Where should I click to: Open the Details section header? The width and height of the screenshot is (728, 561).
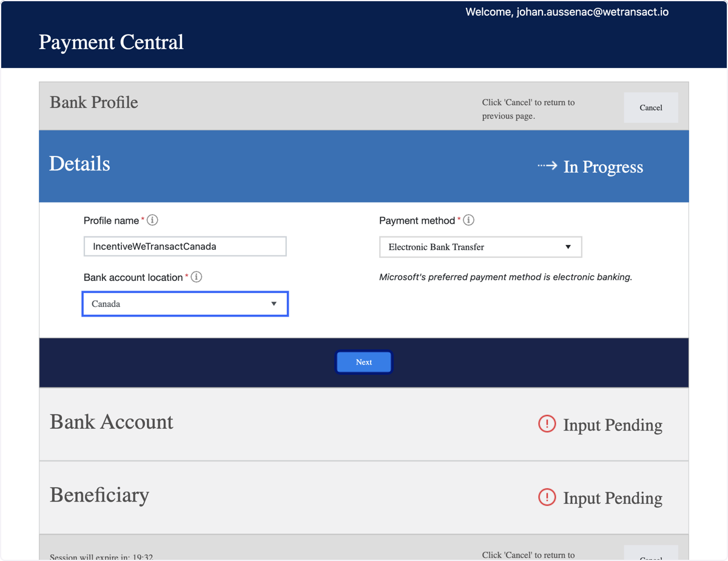pos(364,166)
